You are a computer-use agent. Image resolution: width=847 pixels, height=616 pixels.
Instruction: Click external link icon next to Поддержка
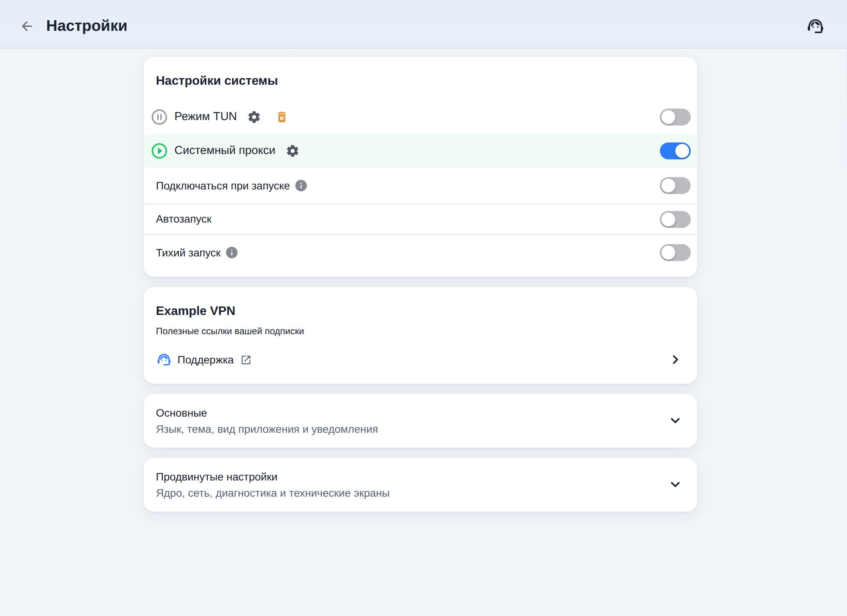click(x=246, y=360)
